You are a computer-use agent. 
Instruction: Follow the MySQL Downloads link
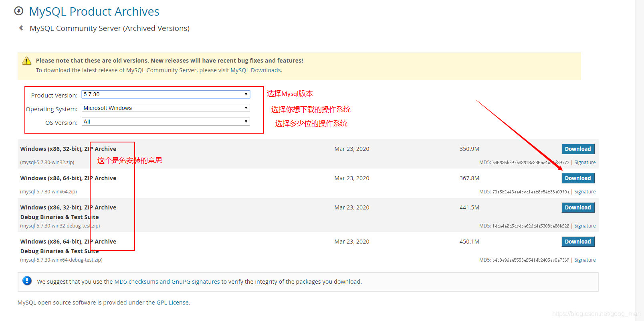coord(256,70)
